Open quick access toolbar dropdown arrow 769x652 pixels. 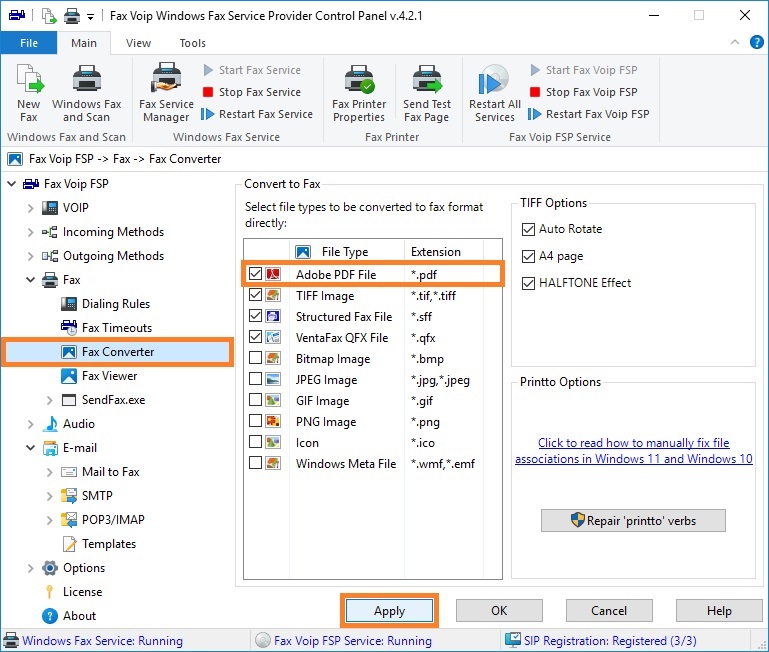point(90,17)
